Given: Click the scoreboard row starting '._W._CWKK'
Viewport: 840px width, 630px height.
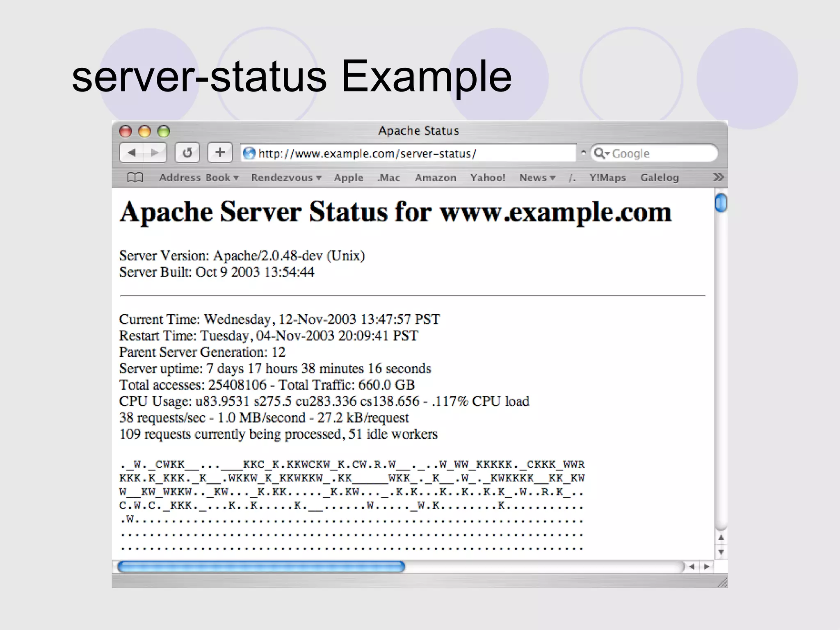Looking at the screenshot, I should coord(352,465).
